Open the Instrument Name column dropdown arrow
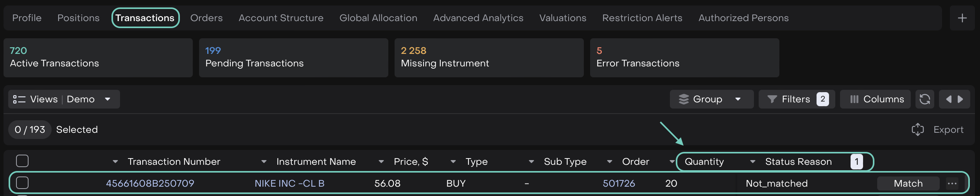The width and height of the screenshot is (980, 196). pyautogui.click(x=264, y=162)
